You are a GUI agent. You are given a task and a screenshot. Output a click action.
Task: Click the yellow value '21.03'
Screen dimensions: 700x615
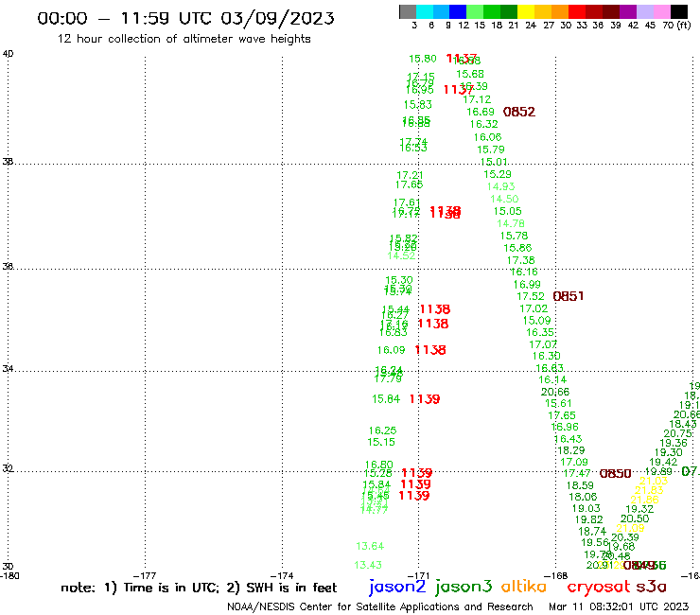pos(654,481)
